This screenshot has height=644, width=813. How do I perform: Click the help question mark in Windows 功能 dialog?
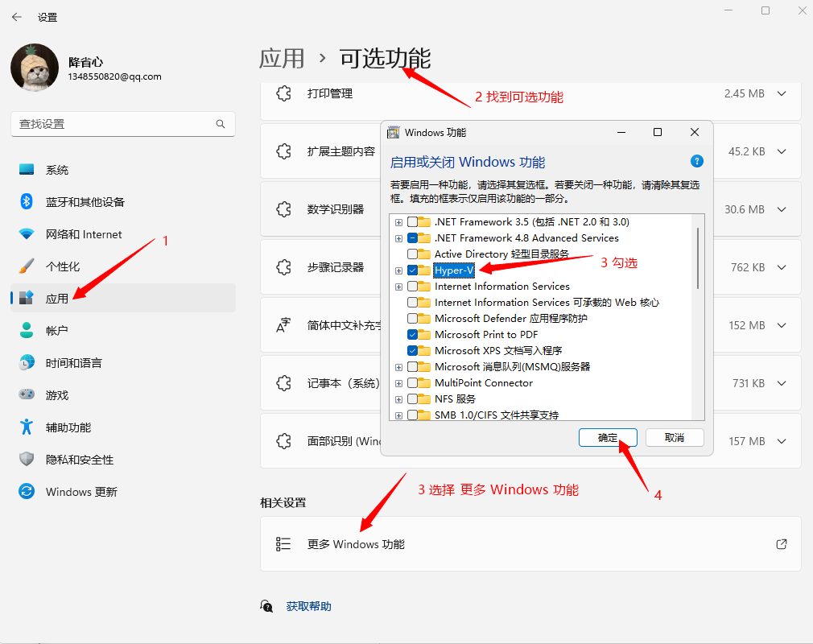pyautogui.click(x=697, y=161)
